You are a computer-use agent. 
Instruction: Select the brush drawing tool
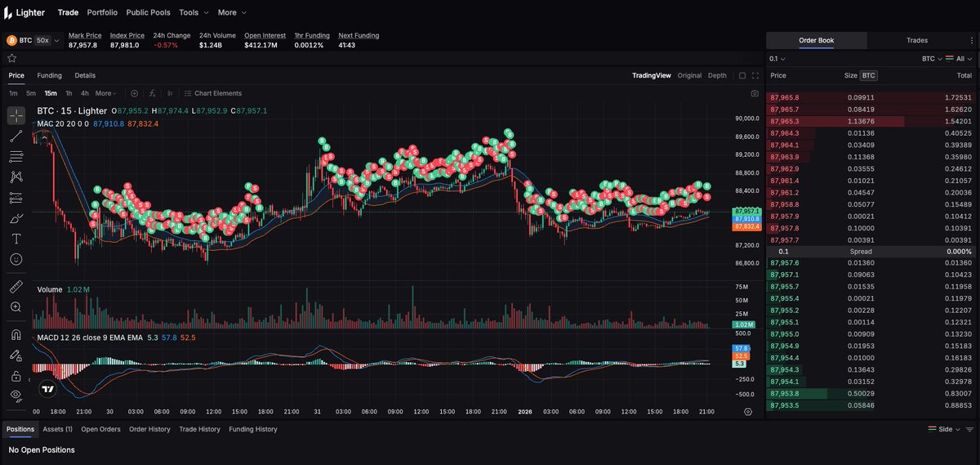pos(16,217)
